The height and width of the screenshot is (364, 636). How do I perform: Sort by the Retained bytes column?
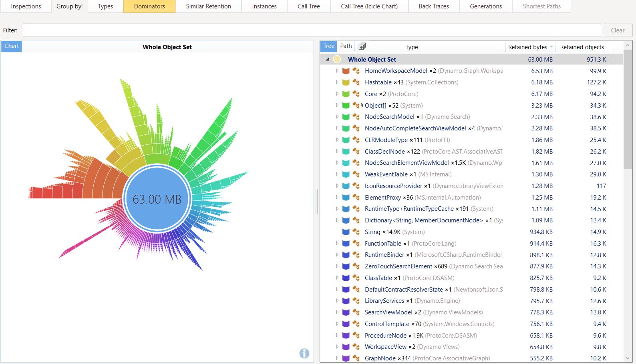[530, 47]
